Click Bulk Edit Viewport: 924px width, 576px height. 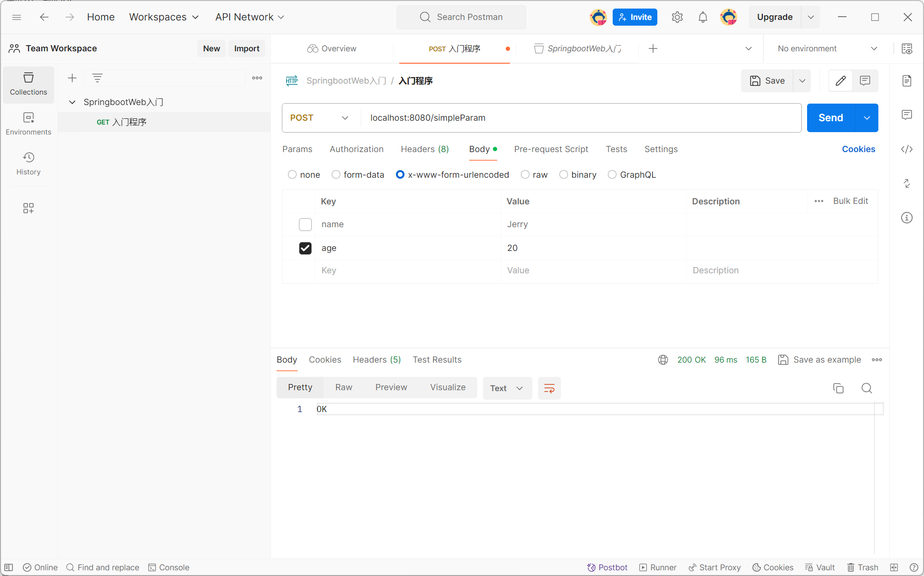pyautogui.click(x=850, y=201)
